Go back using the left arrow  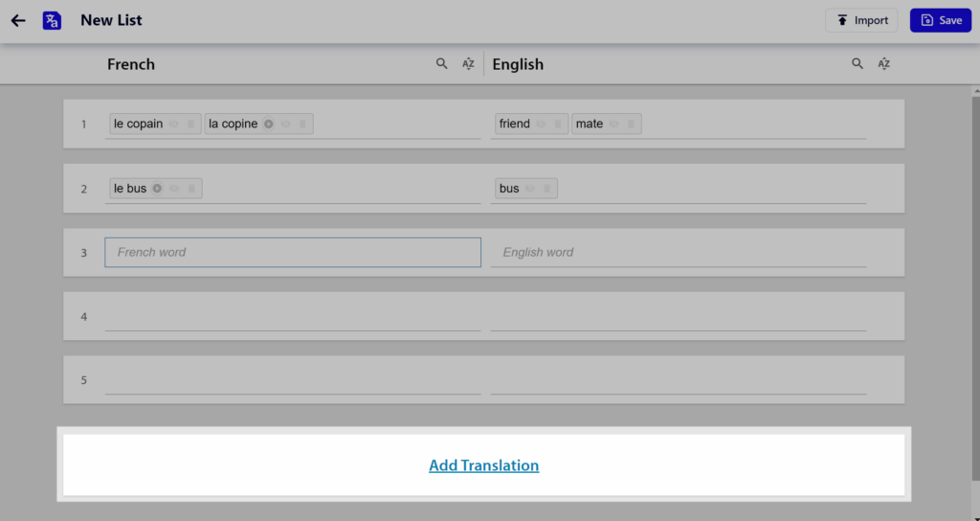pos(18,21)
